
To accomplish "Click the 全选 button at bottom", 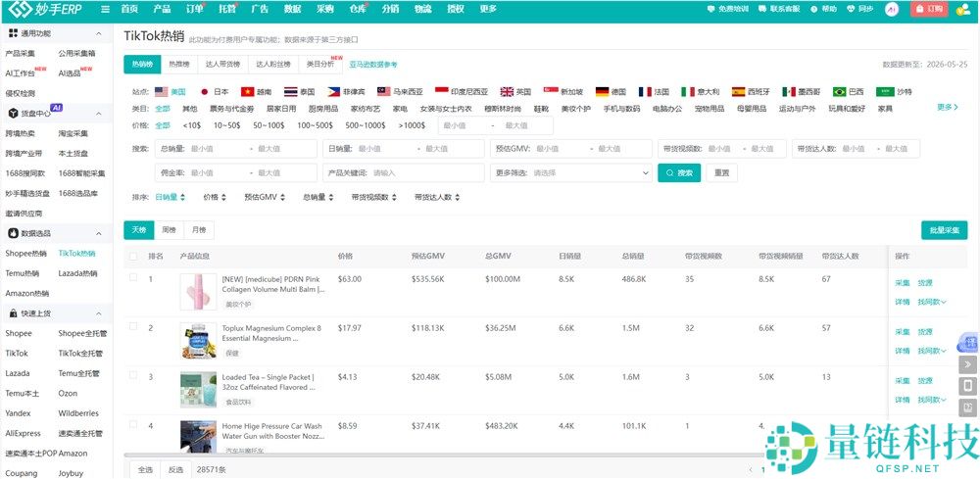I will (145, 469).
